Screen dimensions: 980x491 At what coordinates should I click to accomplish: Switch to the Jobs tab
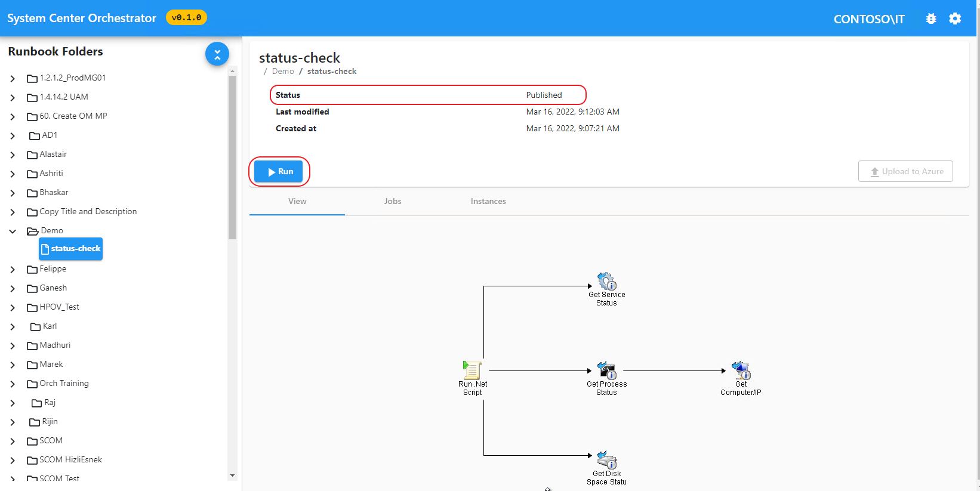[x=393, y=201]
